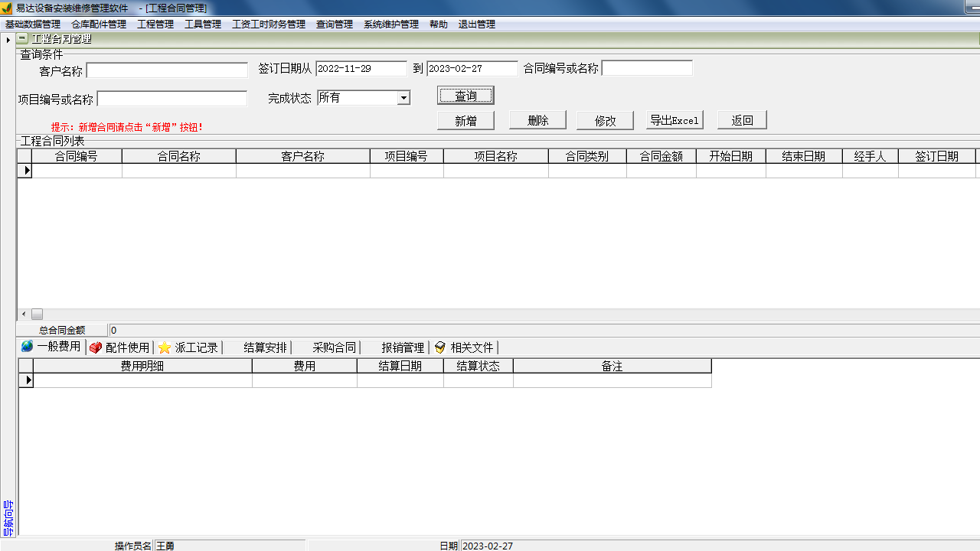Click the 客户名称 input field

[167, 70]
